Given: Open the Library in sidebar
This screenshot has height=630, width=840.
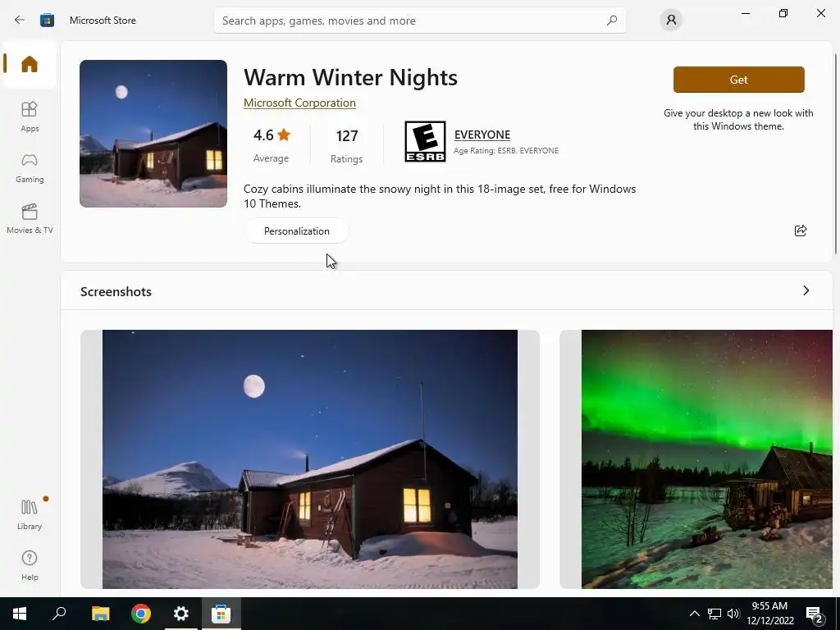Looking at the screenshot, I should 30,514.
